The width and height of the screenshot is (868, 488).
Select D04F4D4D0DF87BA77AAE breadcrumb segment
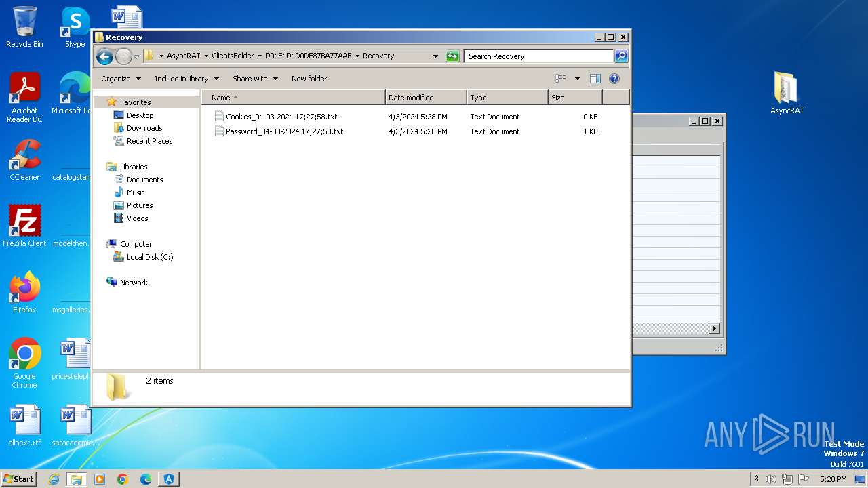[x=308, y=56]
